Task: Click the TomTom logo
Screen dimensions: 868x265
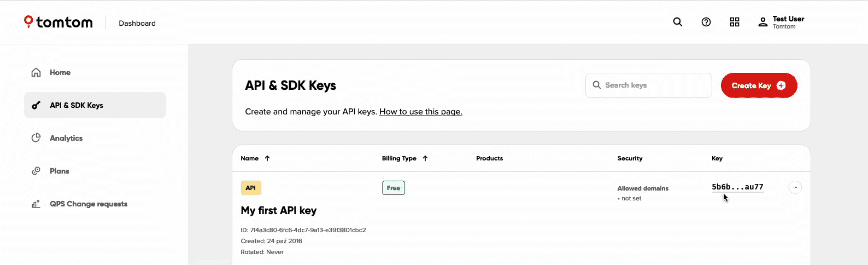Action: pyautogui.click(x=58, y=22)
